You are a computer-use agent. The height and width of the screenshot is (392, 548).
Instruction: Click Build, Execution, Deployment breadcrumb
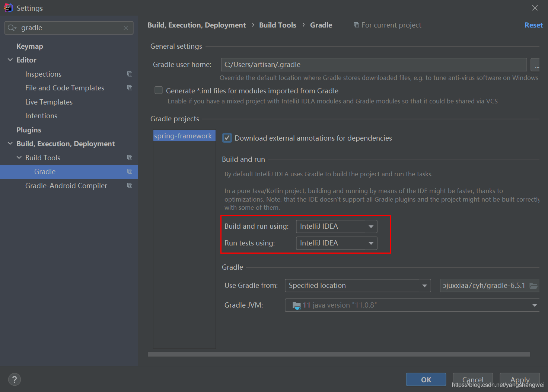(x=197, y=25)
